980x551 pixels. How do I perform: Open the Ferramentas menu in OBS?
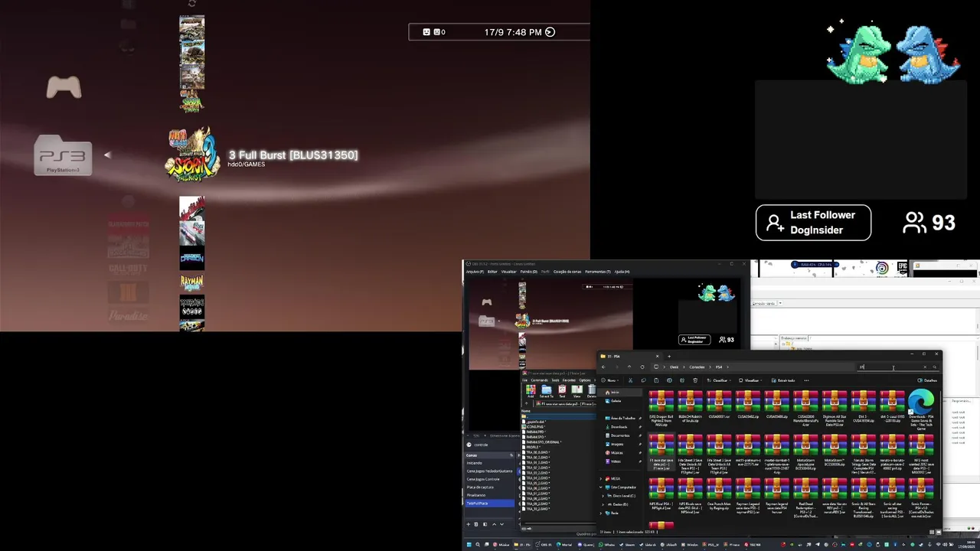click(598, 272)
